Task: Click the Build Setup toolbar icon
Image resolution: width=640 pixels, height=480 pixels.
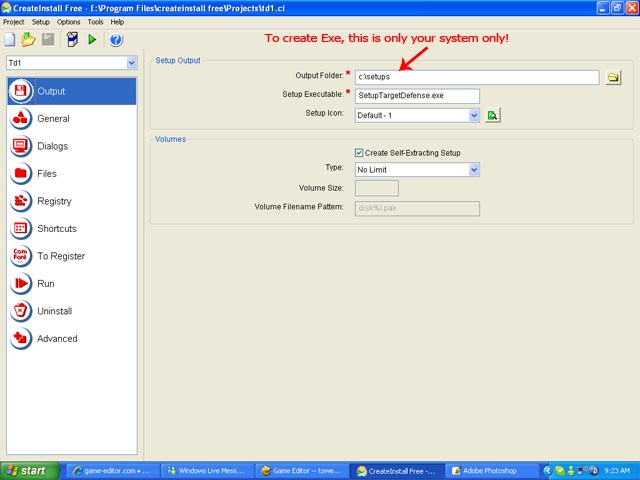Action: (72, 40)
